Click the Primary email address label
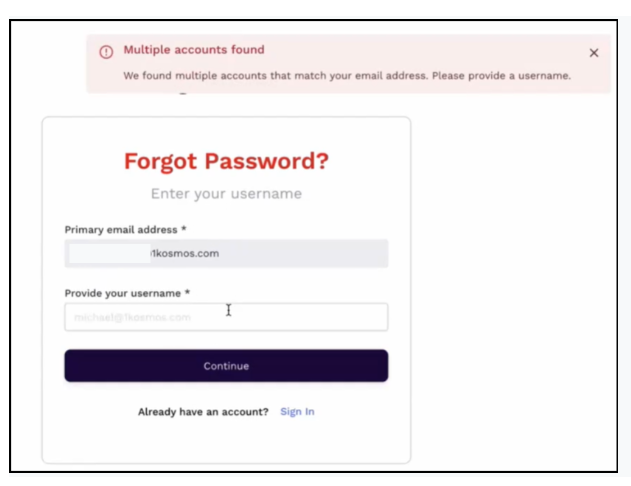 (x=121, y=230)
